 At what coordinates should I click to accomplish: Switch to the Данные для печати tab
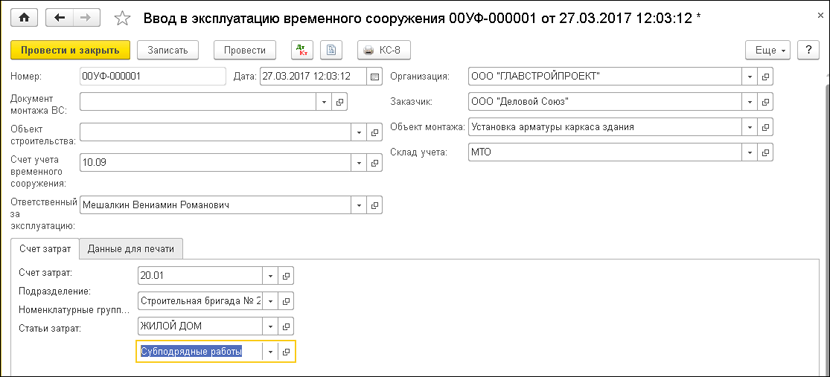(x=131, y=248)
